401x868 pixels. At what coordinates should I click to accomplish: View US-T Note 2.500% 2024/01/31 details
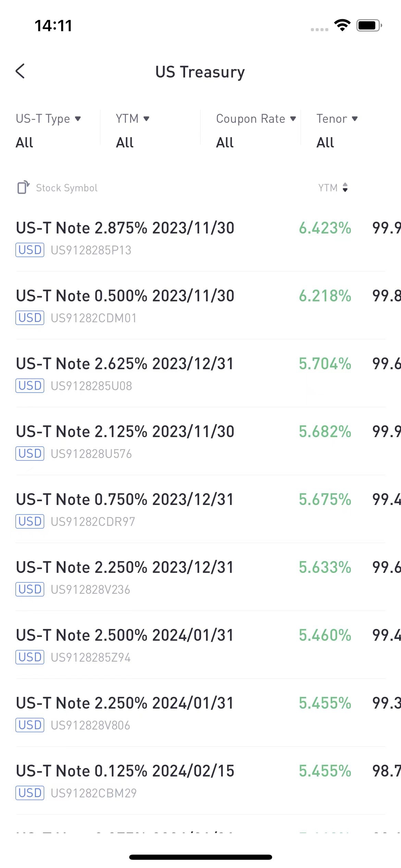(125, 635)
